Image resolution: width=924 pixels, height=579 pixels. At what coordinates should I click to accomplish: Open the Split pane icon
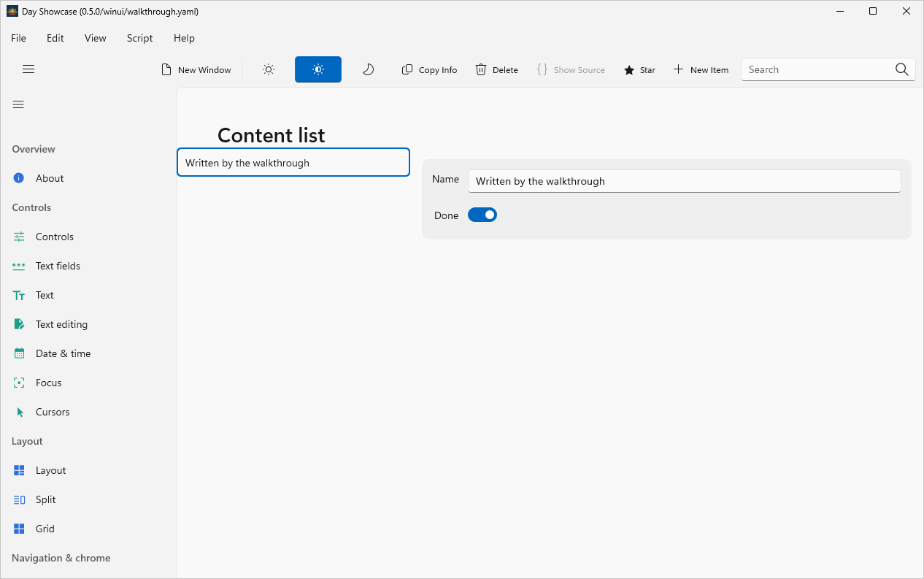point(19,499)
